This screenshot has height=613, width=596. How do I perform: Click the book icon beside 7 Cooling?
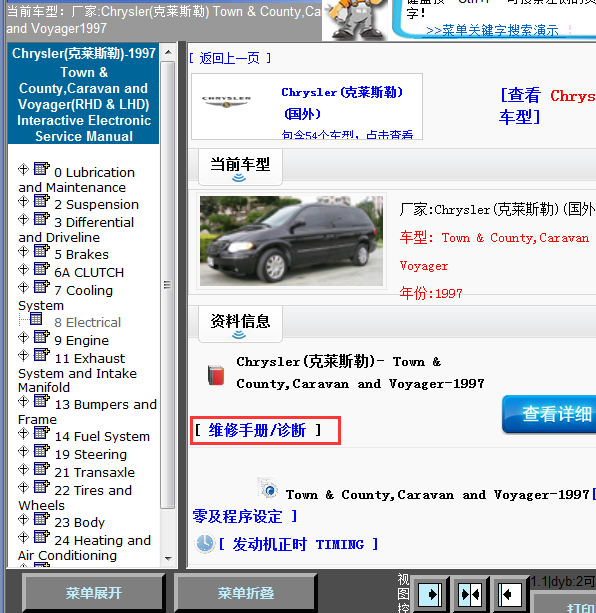pos(41,287)
